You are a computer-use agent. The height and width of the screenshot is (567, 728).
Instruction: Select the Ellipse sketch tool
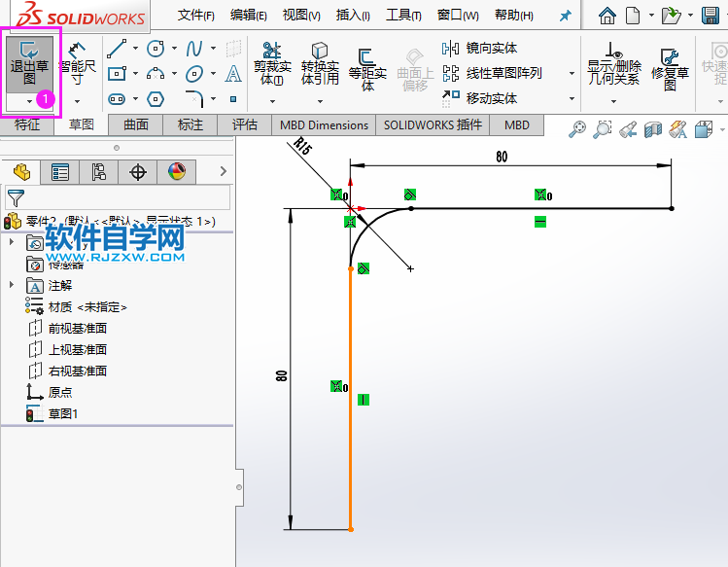[194, 74]
